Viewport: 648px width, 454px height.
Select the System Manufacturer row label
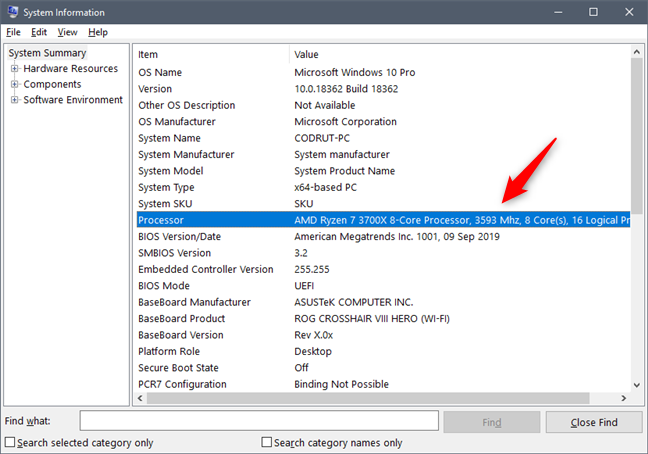(186, 155)
